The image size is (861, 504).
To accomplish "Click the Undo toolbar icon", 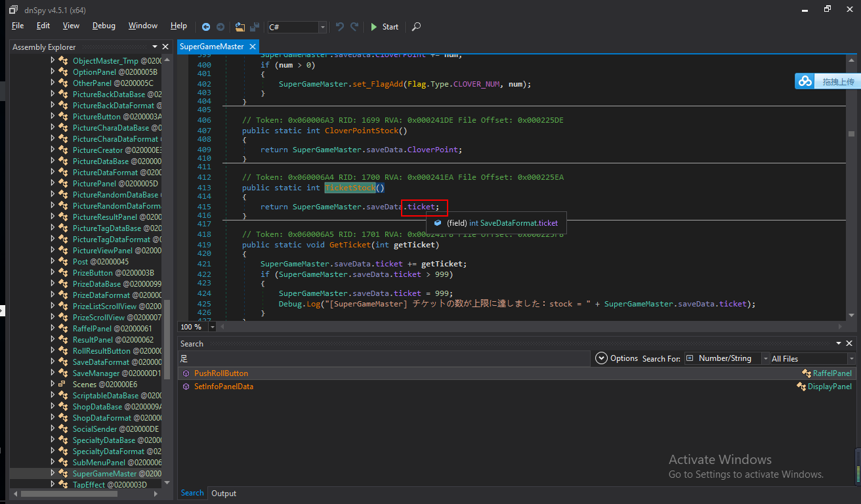I will (339, 27).
